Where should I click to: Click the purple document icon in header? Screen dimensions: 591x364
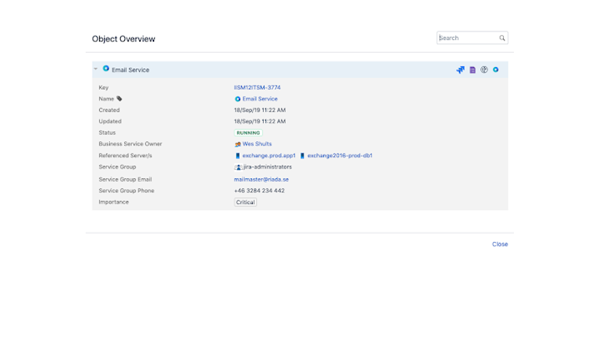pos(473,70)
